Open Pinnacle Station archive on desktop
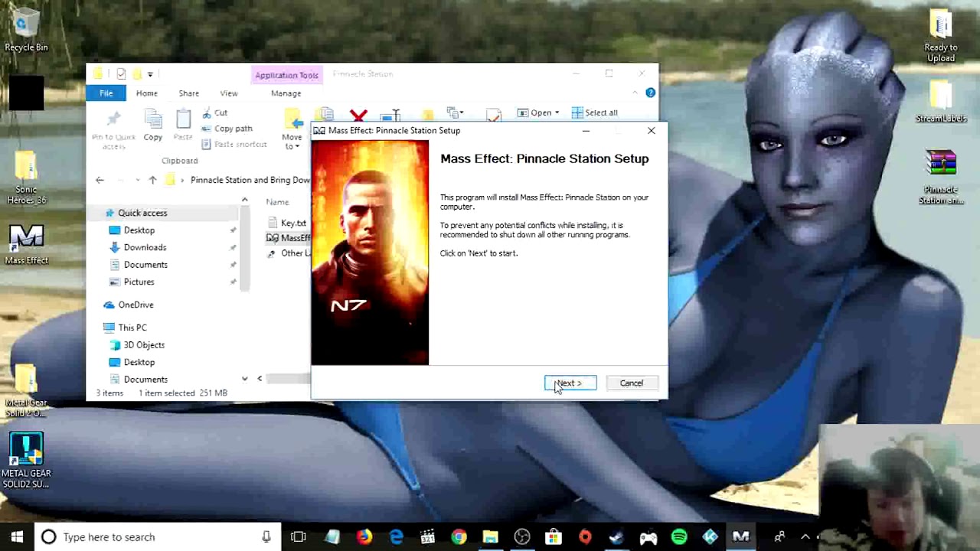 point(940,178)
